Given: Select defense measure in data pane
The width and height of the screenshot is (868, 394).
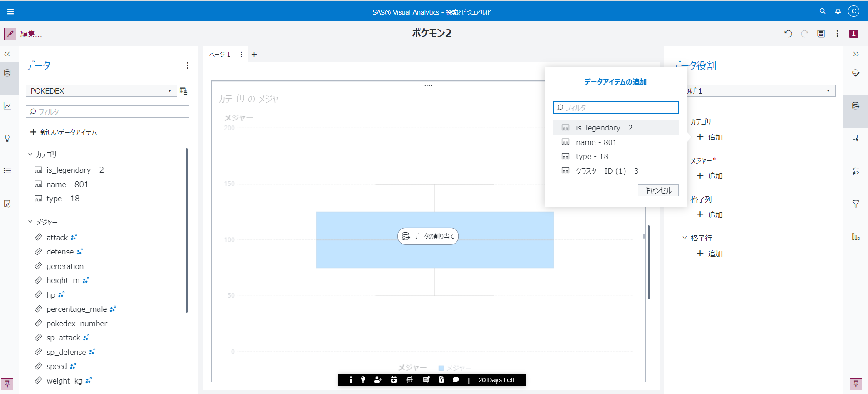Looking at the screenshot, I should pyautogui.click(x=59, y=252).
